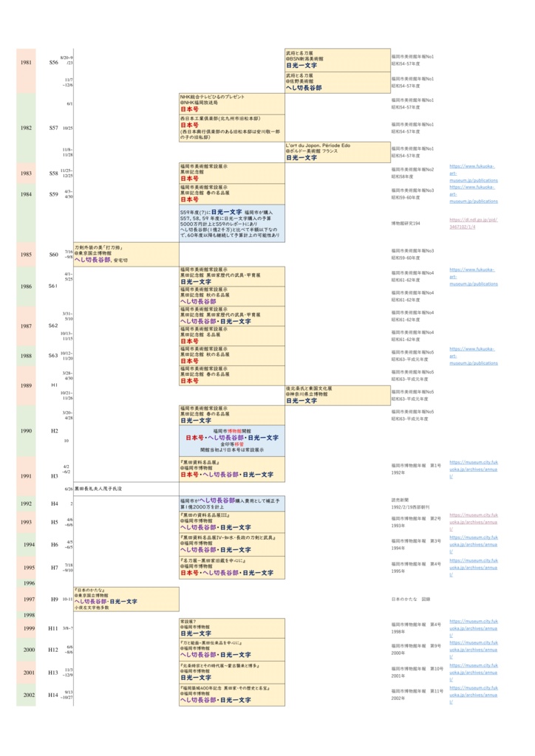Screen dimensions: 535x756
Task: Select the 『北条時宗とその時代展』 cell
Action: coord(231,672)
